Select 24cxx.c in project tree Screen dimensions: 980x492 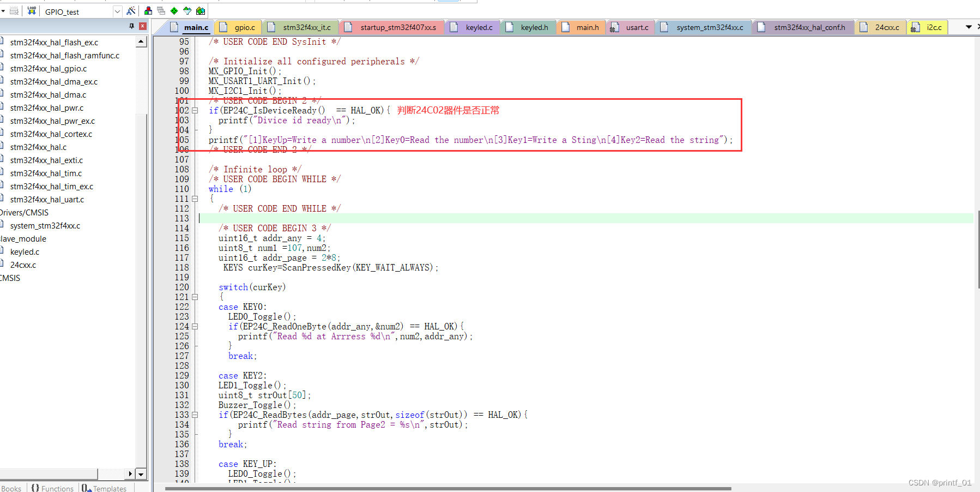[x=23, y=265]
